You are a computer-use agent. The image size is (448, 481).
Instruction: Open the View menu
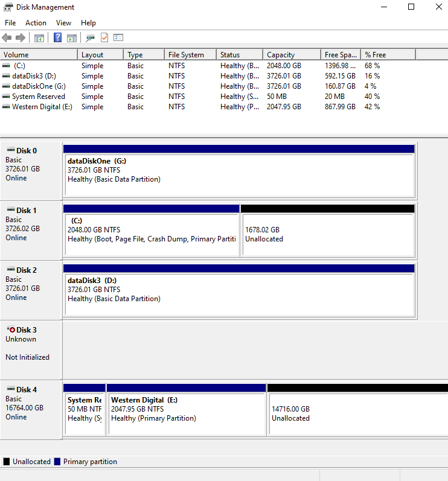click(63, 23)
